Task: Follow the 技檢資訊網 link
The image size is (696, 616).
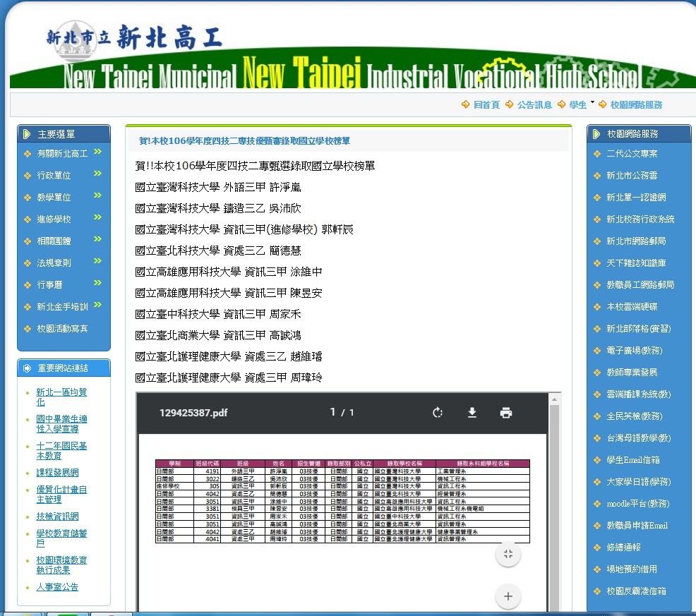Action: pyautogui.click(x=57, y=516)
